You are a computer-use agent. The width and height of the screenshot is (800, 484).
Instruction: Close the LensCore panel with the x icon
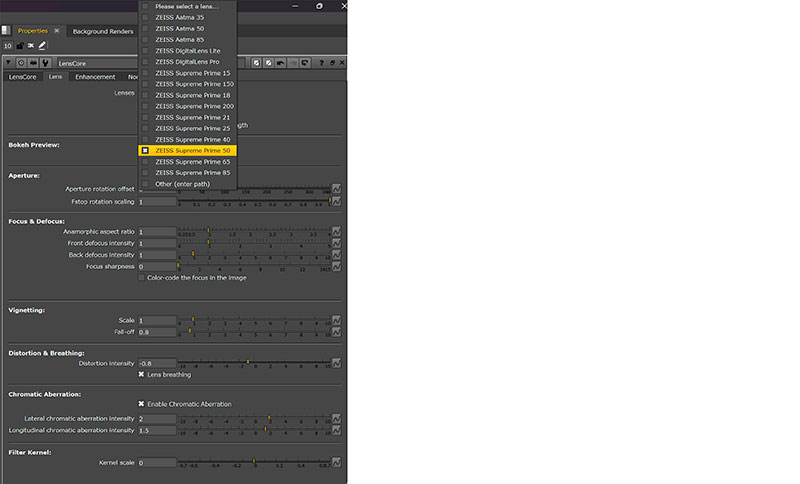click(342, 63)
